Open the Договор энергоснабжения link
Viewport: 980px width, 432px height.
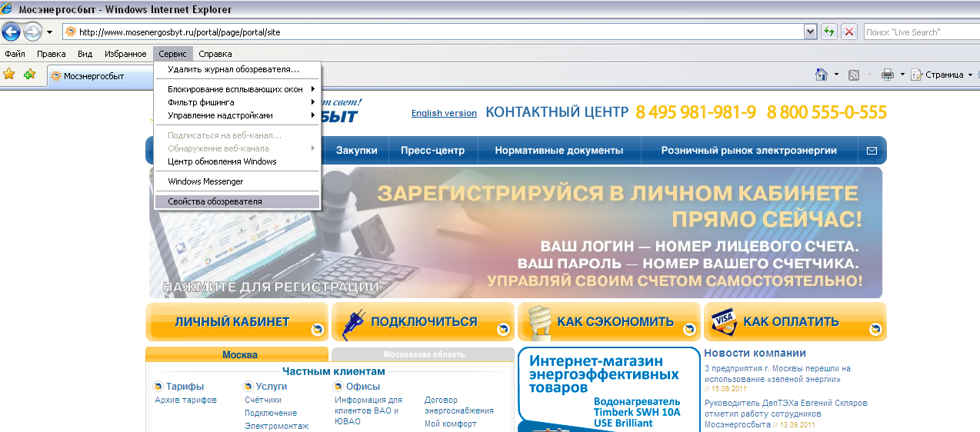(459, 405)
